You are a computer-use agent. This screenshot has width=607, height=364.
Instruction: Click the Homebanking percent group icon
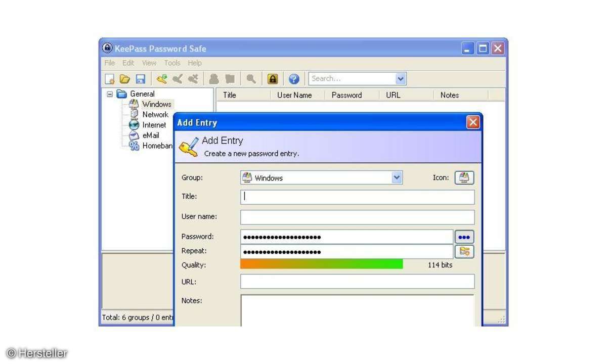[x=134, y=146]
